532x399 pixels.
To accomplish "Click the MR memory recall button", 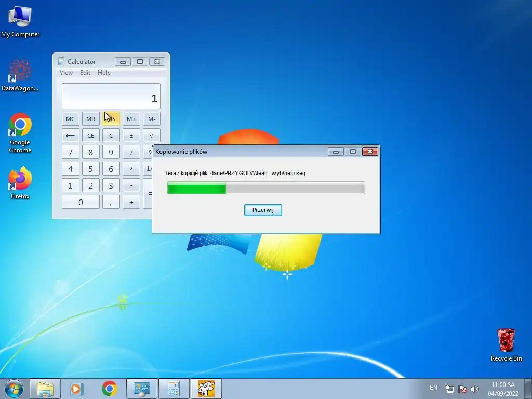I will [90, 119].
